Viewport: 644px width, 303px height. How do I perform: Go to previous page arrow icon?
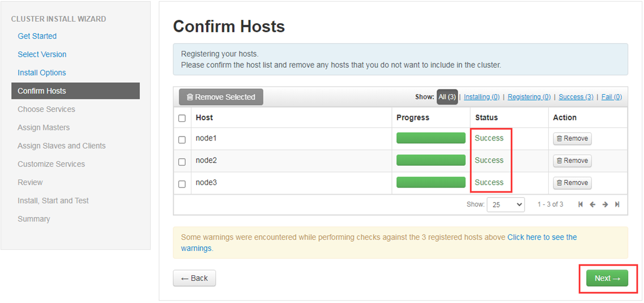(x=592, y=204)
